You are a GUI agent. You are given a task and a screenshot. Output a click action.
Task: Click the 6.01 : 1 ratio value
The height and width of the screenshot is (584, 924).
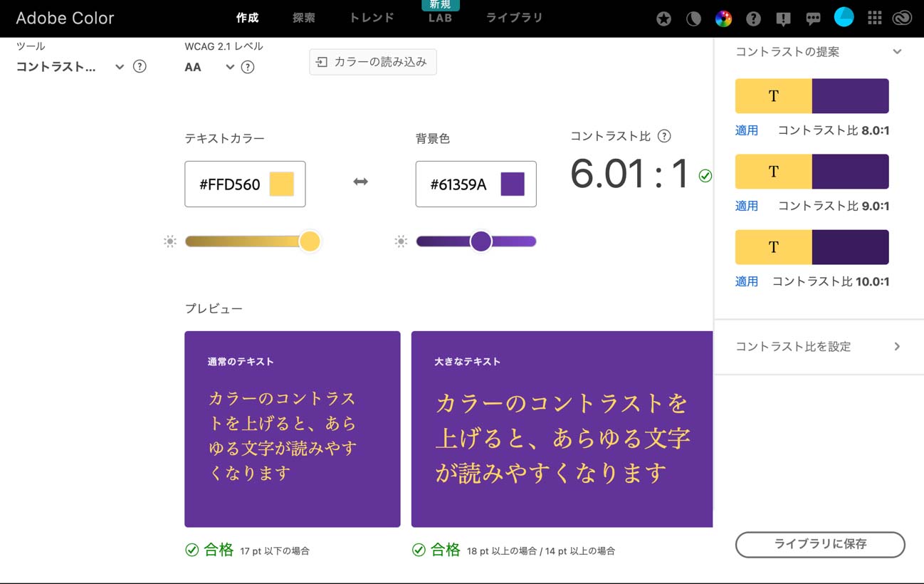point(630,174)
